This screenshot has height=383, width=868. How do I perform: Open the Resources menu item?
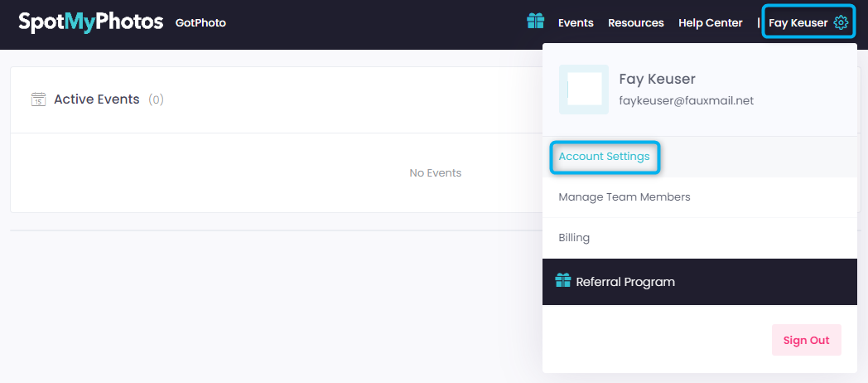point(635,22)
